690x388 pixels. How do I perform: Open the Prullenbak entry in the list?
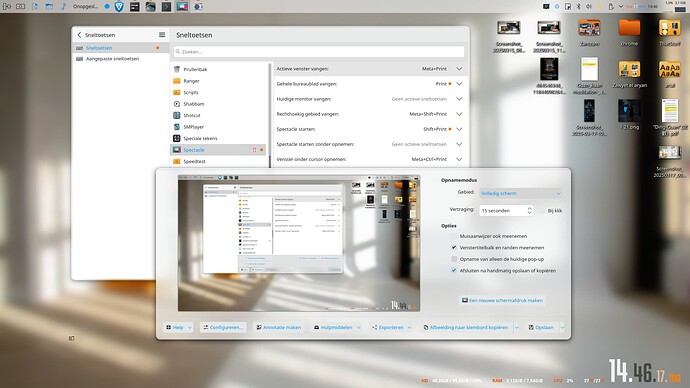pos(195,69)
